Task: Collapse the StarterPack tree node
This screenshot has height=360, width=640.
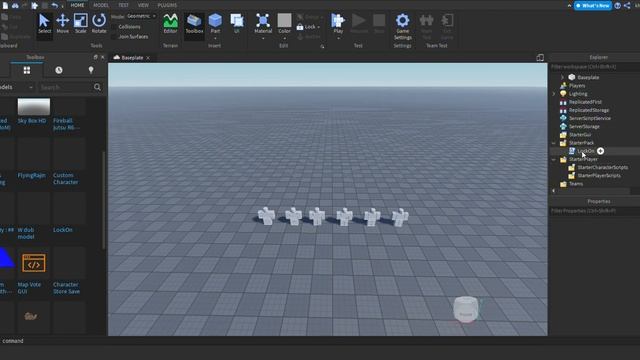Action: [x=554, y=143]
